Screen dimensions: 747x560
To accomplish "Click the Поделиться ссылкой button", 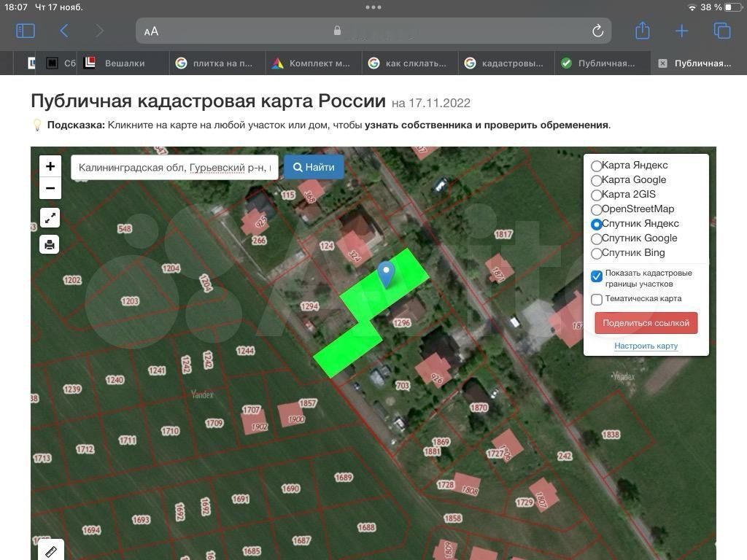I will tap(646, 323).
